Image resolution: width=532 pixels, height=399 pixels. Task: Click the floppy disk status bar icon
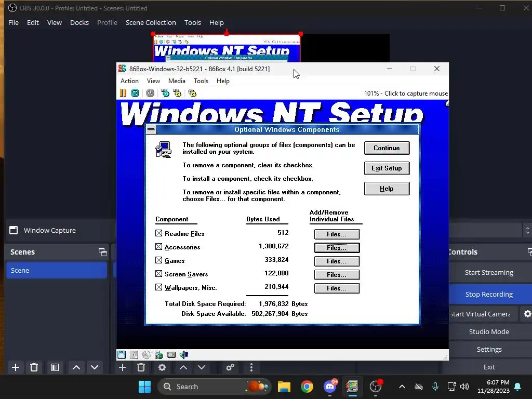click(121, 355)
